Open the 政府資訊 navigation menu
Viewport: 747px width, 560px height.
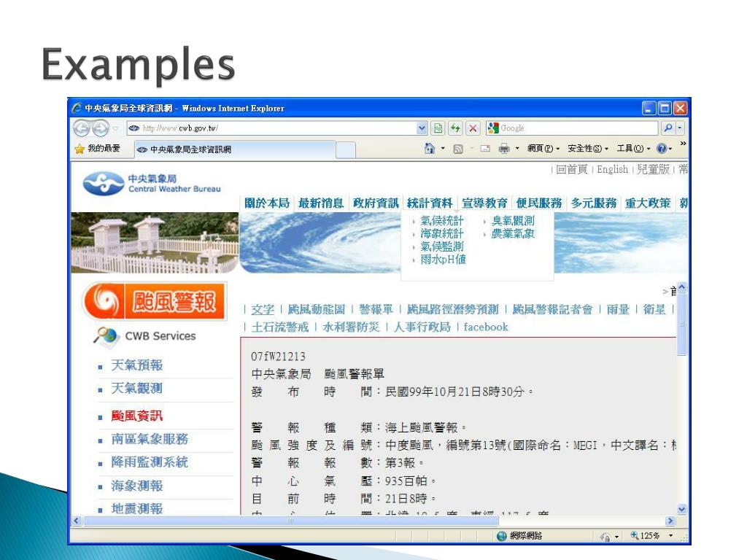(x=376, y=203)
